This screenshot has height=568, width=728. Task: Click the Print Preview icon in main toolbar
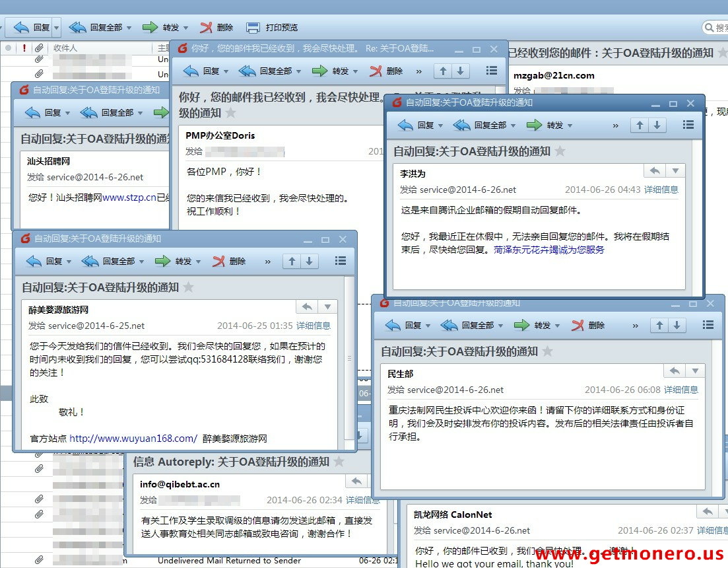pos(253,28)
